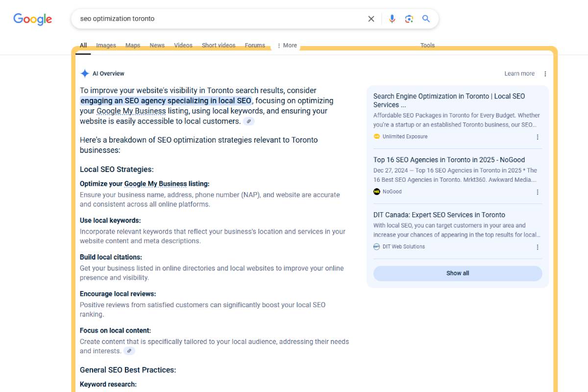Click the Google logo

click(x=32, y=19)
